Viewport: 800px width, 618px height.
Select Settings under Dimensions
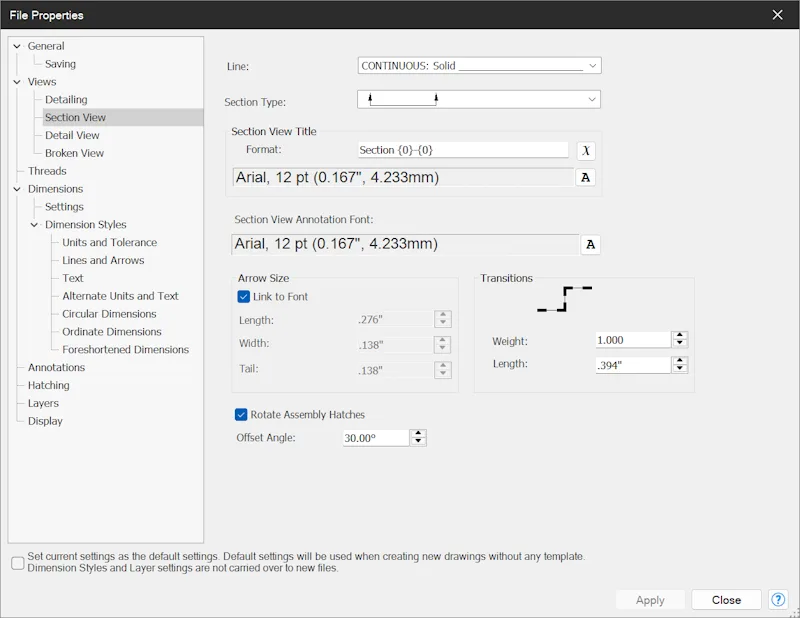point(64,207)
